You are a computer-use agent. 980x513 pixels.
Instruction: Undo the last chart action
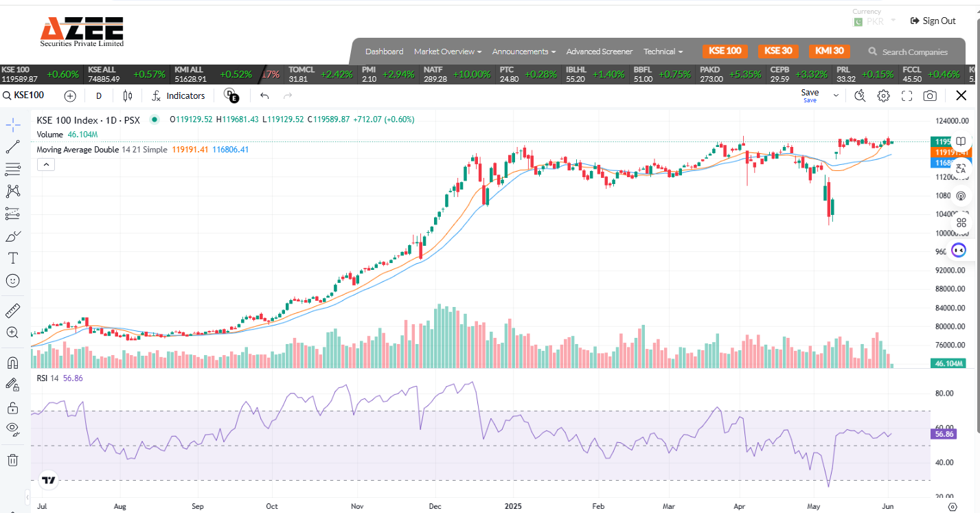[x=264, y=96]
